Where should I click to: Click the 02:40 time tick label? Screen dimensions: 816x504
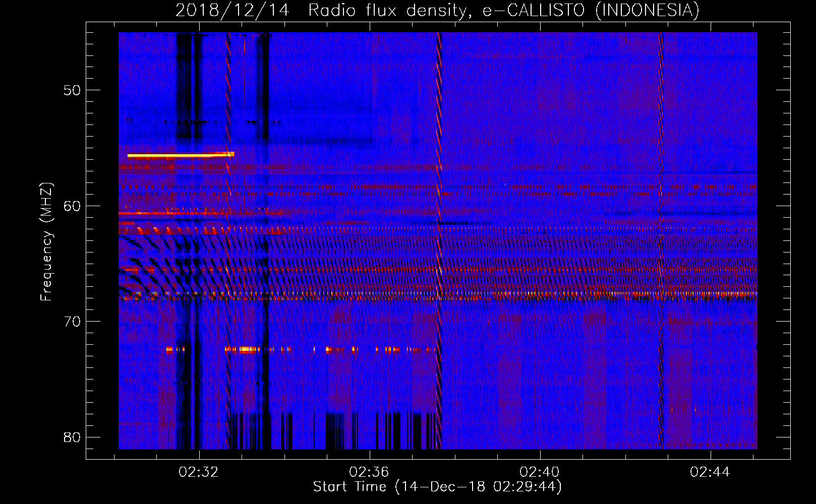click(540, 472)
